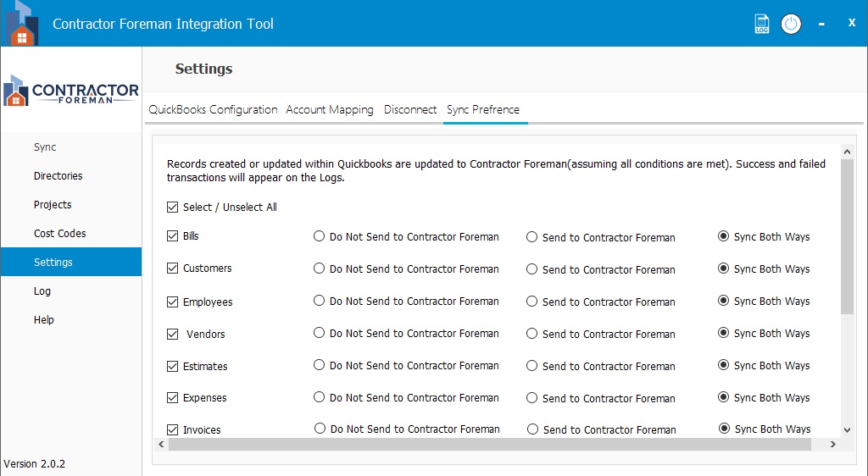Set Employees to Do Not Send
This screenshot has height=476, width=868.
coord(319,300)
